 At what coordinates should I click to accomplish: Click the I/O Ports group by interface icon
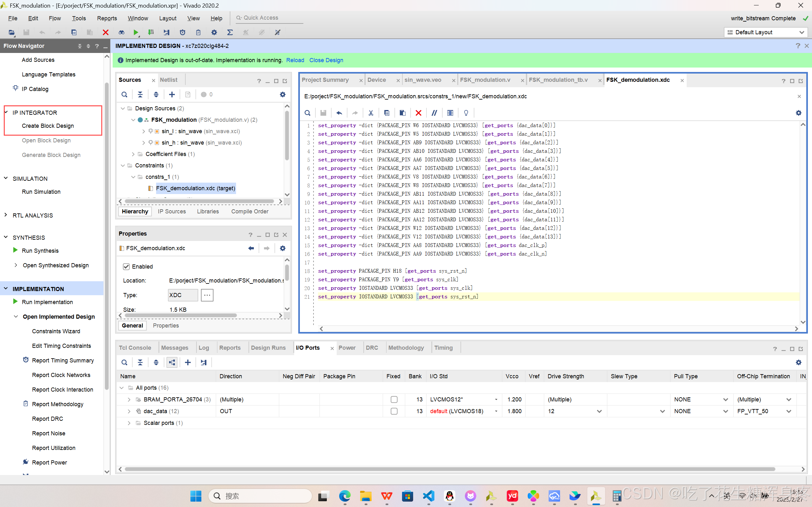(x=172, y=362)
